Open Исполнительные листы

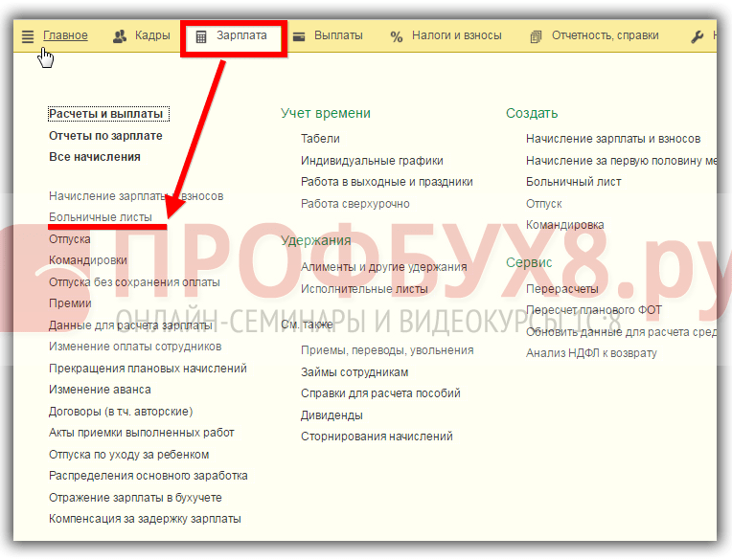pyautogui.click(x=364, y=289)
